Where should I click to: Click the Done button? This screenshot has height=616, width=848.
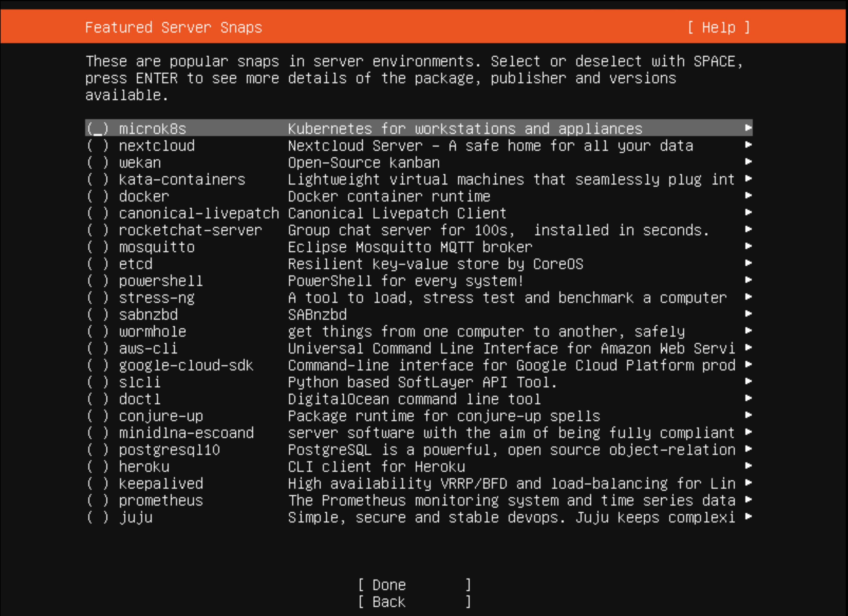[x=414, y=585]
